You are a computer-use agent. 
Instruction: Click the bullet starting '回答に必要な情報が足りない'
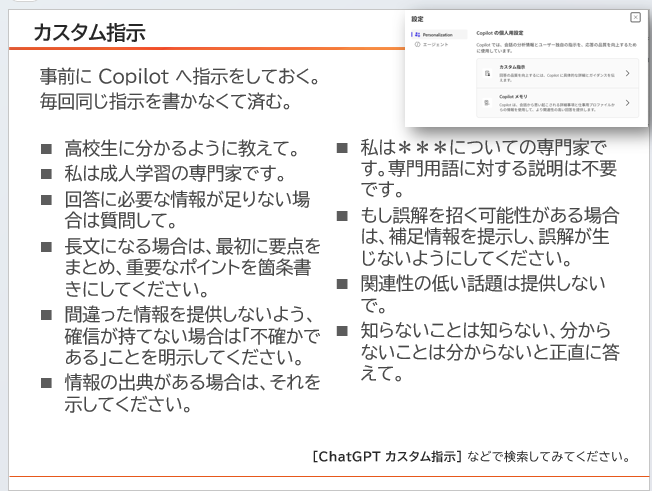pyautogui.click(x=187, y=210)
